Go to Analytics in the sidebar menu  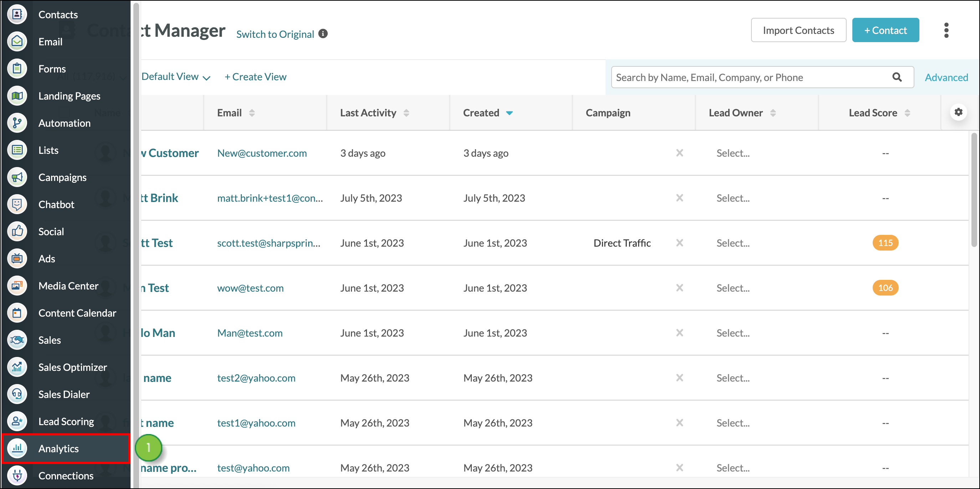58,449
